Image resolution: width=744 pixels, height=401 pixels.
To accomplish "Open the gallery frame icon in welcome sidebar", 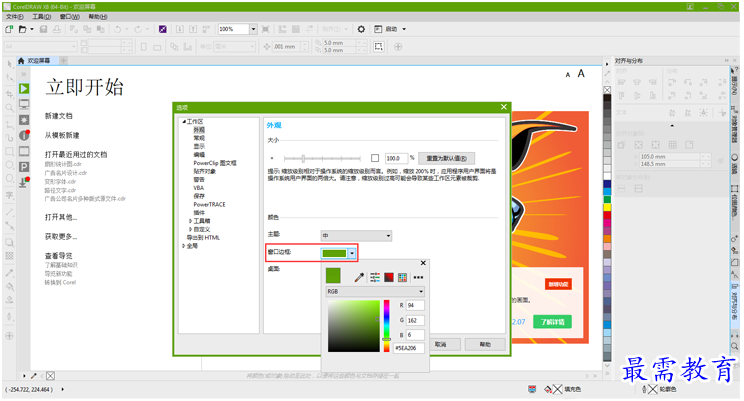I will (24, 151).
